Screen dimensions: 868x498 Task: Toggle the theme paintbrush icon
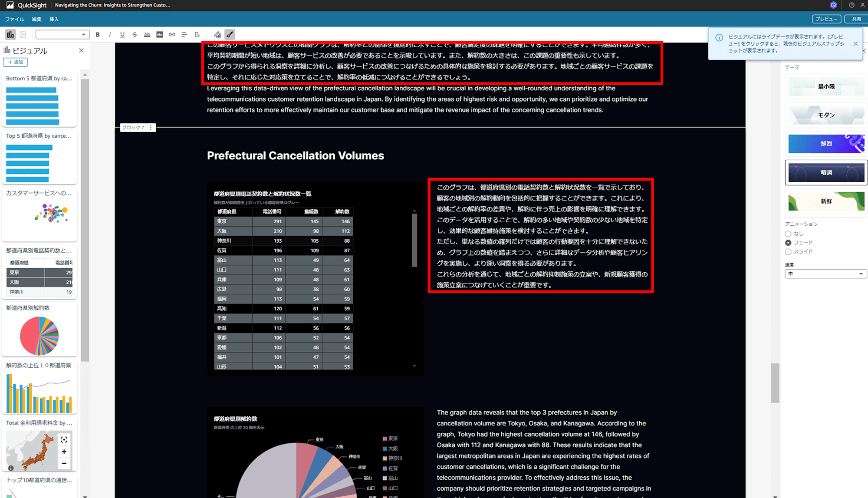click(230, 34)
